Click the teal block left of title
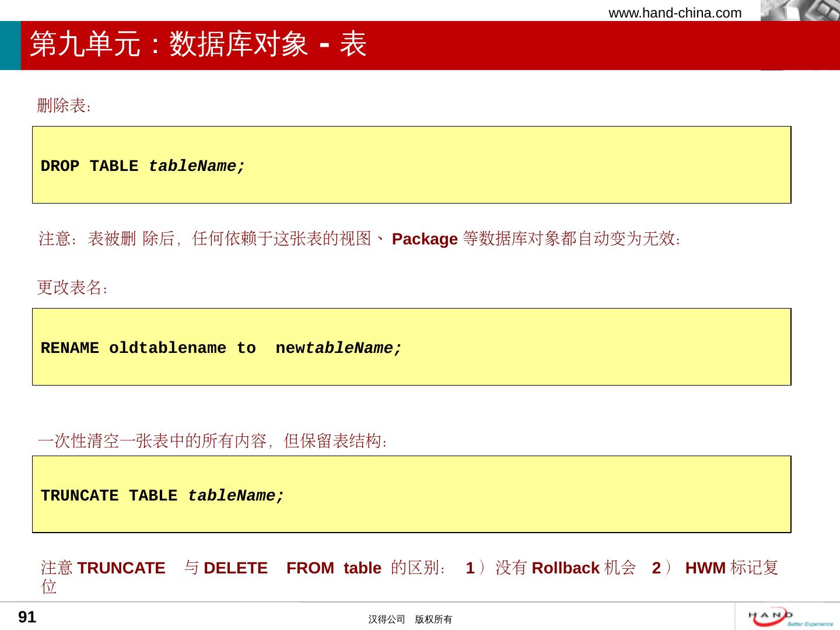The width and height of the screenshot is (840, 630). [x=10, y=45]
